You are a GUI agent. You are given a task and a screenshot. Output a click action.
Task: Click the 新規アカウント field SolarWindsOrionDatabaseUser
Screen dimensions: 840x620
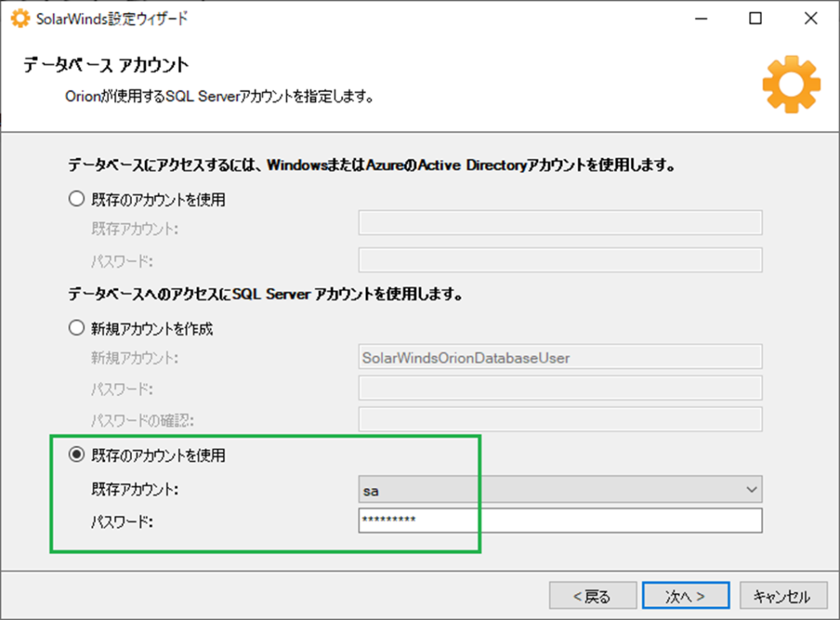pyautogui.click(x=559, y=357)
